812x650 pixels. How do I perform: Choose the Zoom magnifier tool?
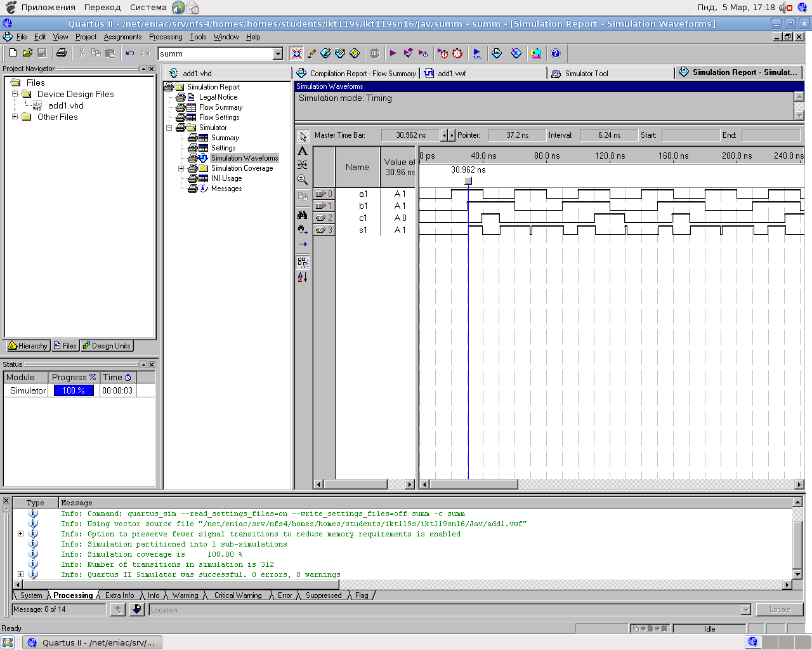click(x=303, y=180)
